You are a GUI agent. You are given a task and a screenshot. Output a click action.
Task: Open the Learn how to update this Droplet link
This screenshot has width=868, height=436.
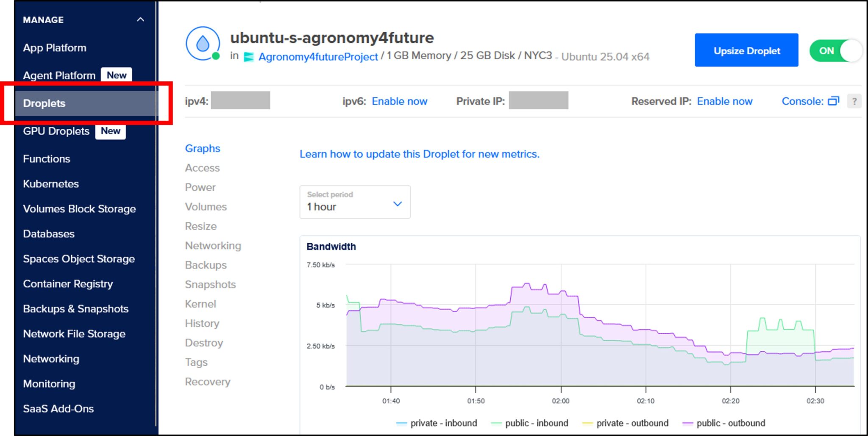click(x=419, y=154)
